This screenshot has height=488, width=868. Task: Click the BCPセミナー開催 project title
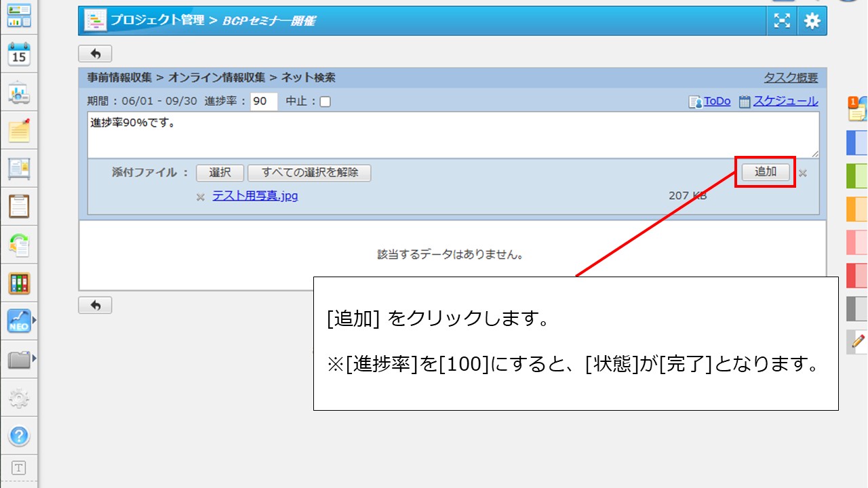(269, 21)
